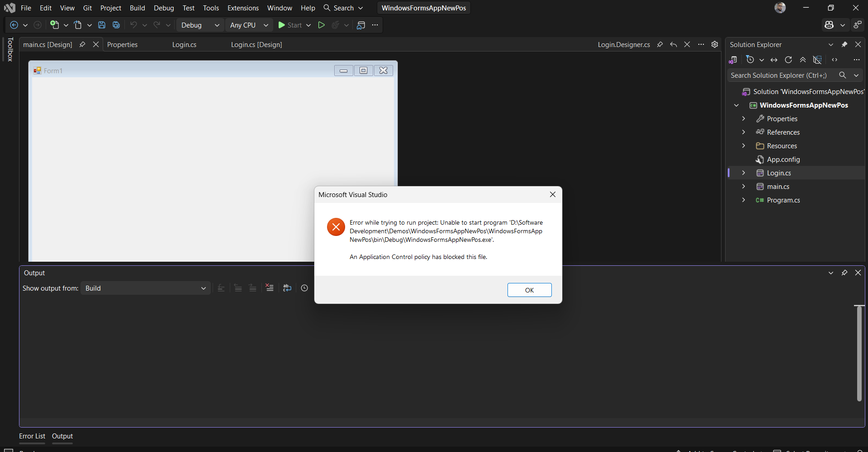868x452 pixels.
Task: Open the Solution Explorer window options dropdown
Action: click(x=831, y=44)
